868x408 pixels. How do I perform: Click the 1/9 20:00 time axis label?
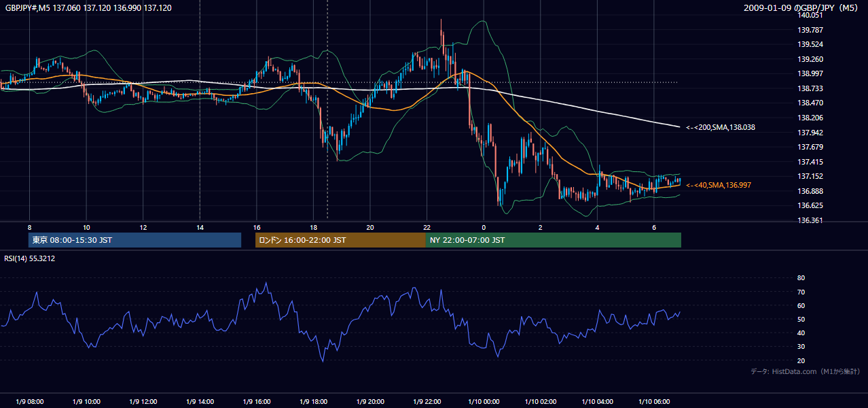[370, 401]
